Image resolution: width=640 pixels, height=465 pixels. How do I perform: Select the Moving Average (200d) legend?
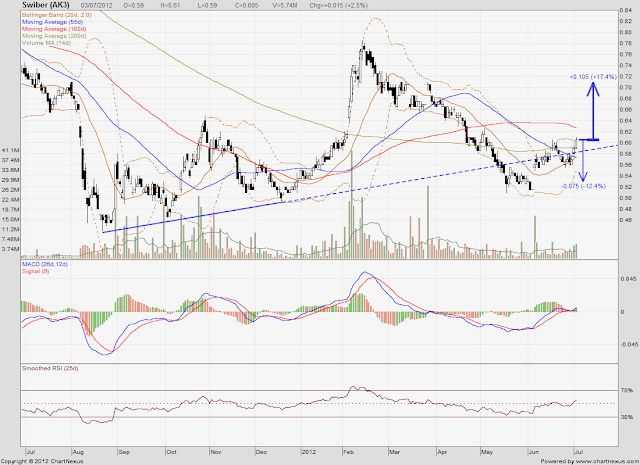(x=54, y=36)
